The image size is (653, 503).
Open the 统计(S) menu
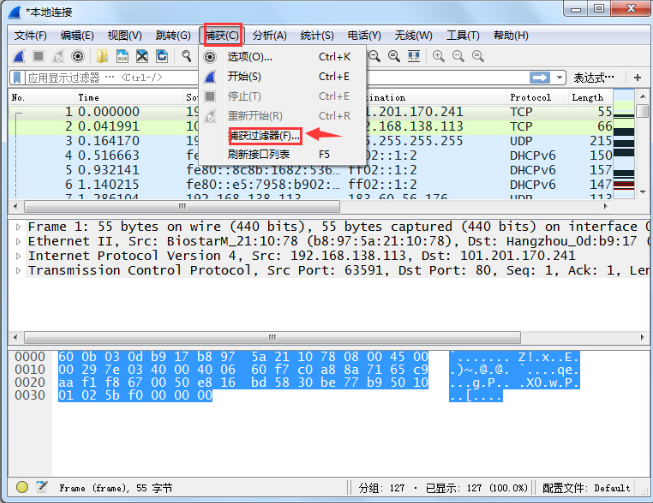point(317,35)
